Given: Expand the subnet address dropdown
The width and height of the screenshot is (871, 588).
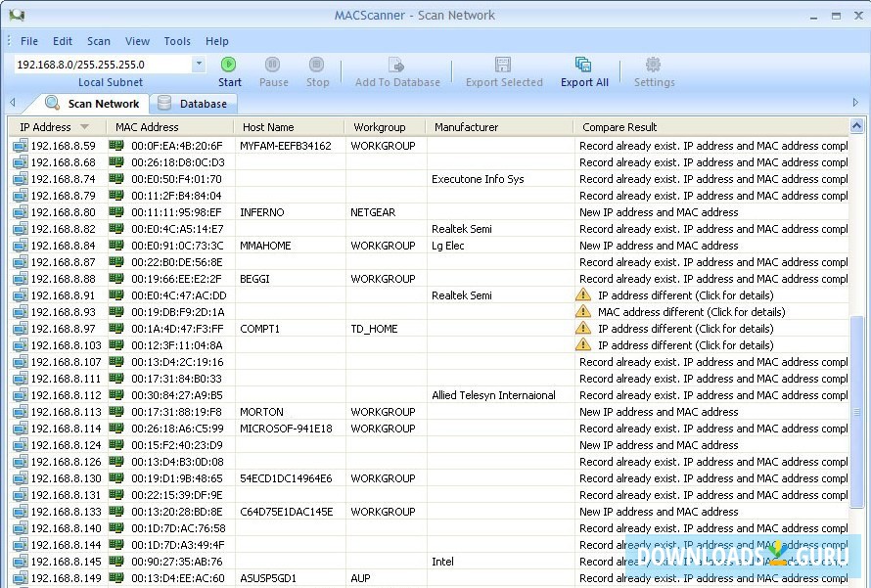Looking at the screenshot, I should 199,64.
